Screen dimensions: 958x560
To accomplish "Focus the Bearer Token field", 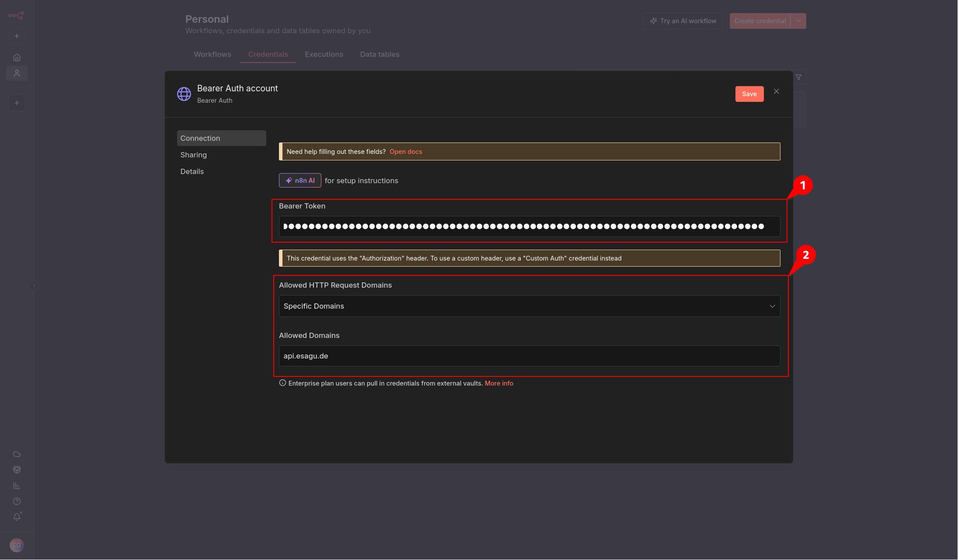I will tap(530, 226).
